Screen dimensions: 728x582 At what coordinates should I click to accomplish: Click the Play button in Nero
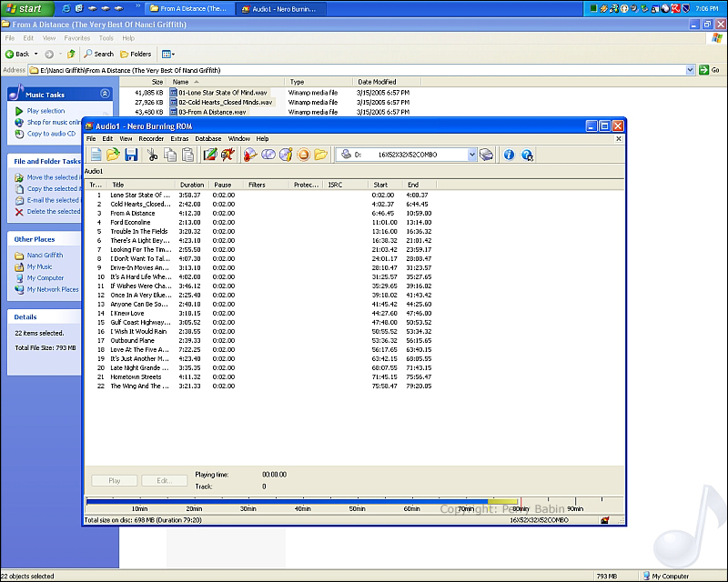[x=115, y=480]
